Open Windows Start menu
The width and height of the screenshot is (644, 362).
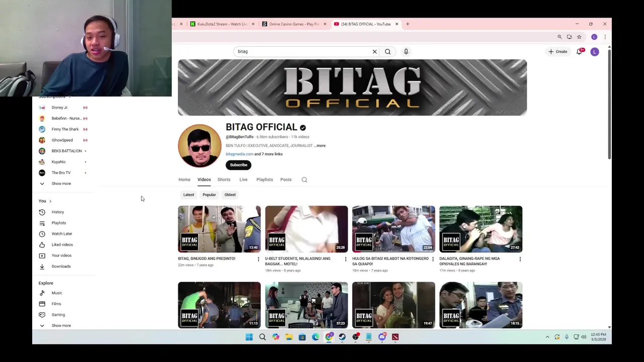[249, 337]
